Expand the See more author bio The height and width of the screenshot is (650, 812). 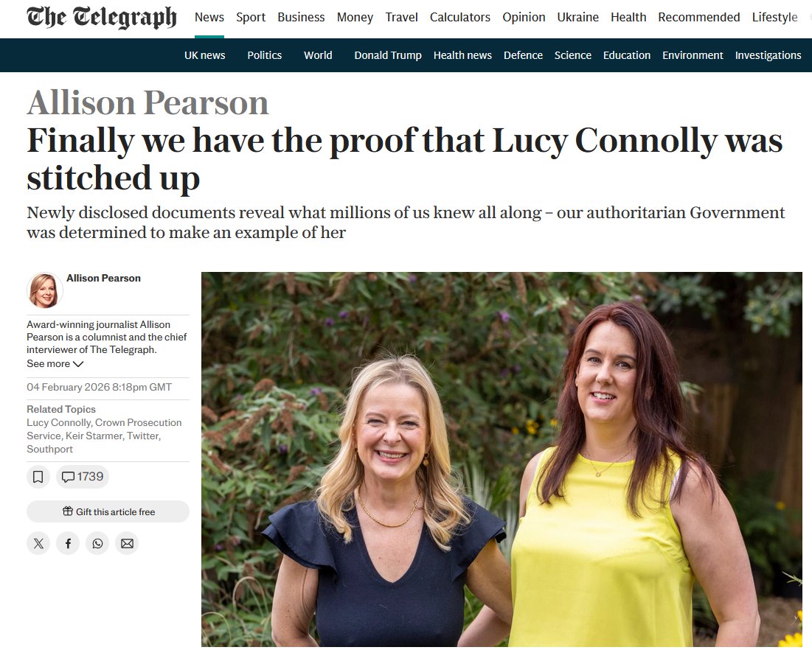pyautogui.click(x=55, y=364)
